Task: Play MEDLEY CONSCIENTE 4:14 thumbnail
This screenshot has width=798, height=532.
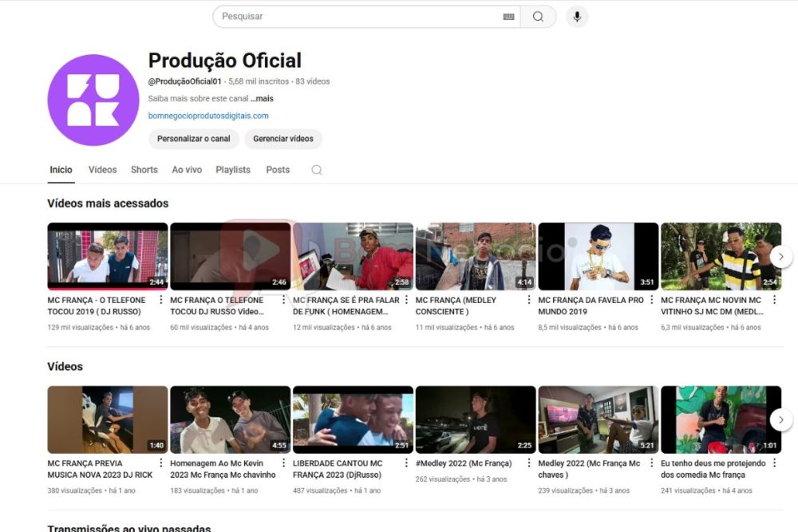Action: pos(476,256)
